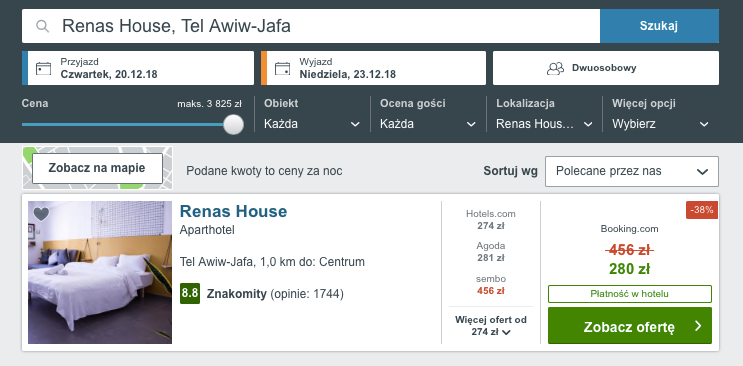
Task: Open the Renas House bedroom photo
Action: pyautogui.click(x=100, y=273)
